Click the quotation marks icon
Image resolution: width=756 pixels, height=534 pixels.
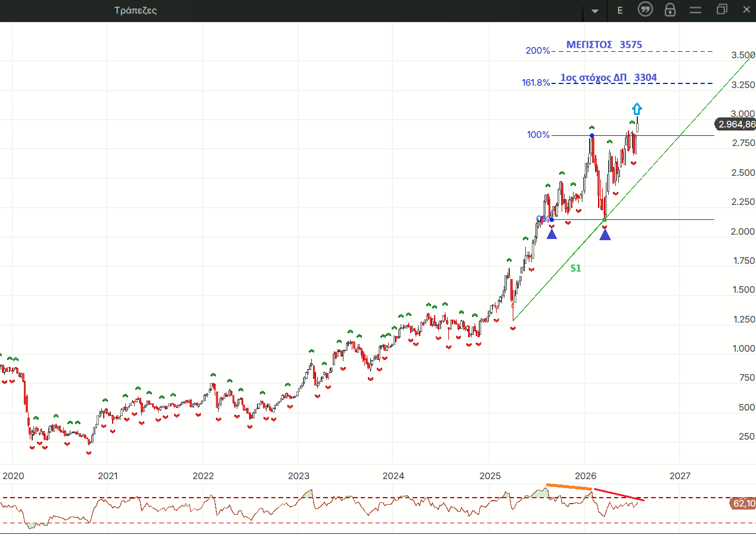(x=645, y=10)
